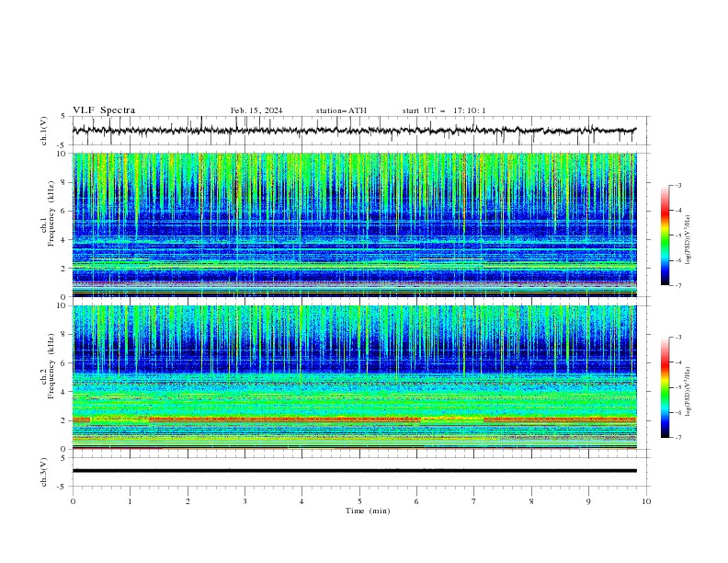Screen dimensions: 728x563
Task: Click the "ch.1(V)" axis label
Action: tap(44, 131)
